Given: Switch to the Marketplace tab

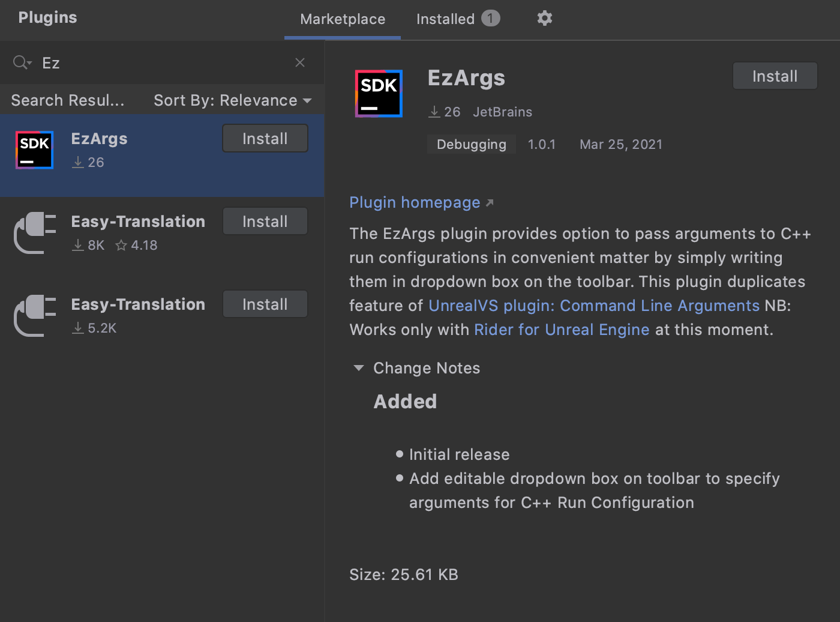Looking at the screenshot, I should click(x=343, y=19).
